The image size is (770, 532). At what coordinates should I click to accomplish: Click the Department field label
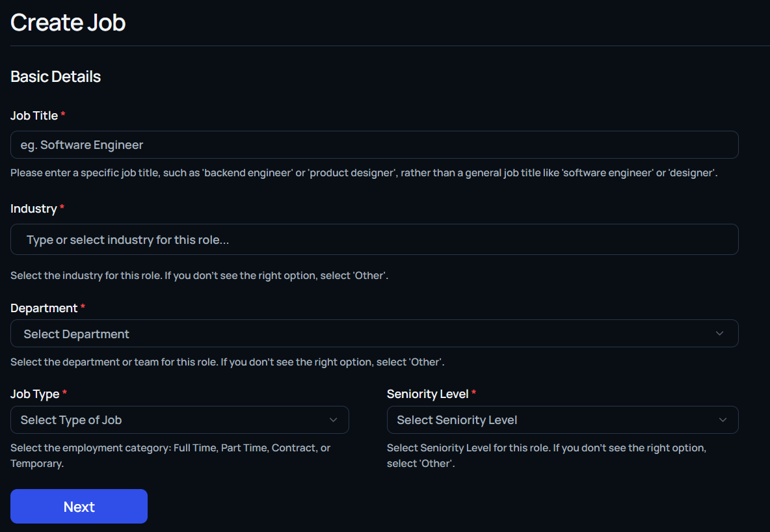(x=44, y=308)
